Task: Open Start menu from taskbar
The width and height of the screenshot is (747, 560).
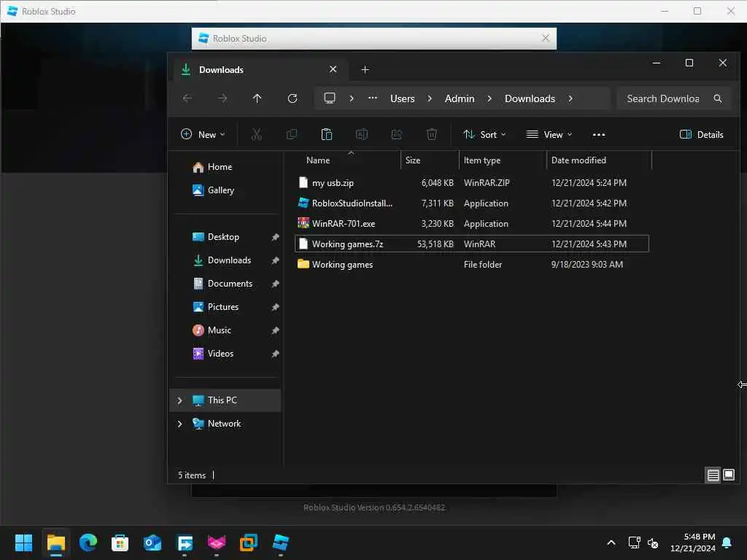Action: [x=23, y=542]
